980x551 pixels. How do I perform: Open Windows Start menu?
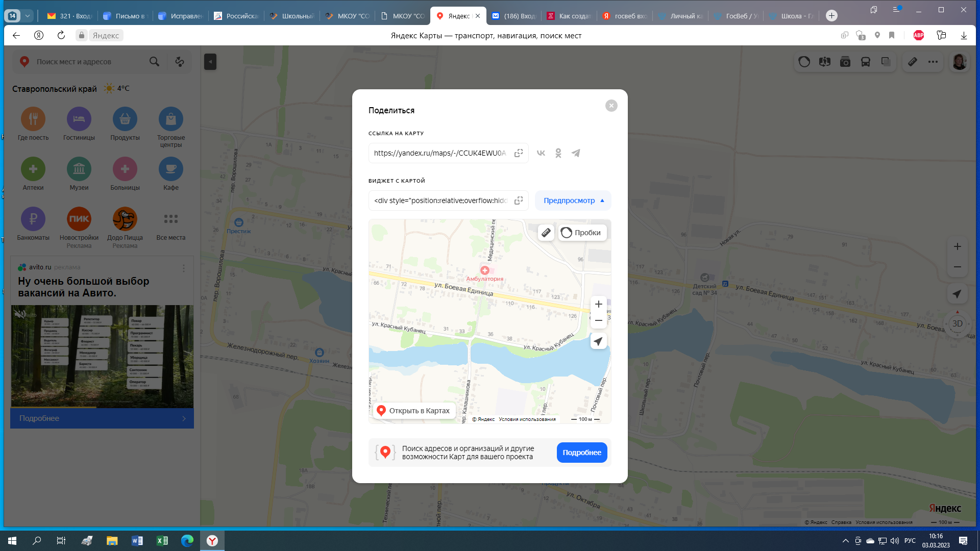click(12, 541)
